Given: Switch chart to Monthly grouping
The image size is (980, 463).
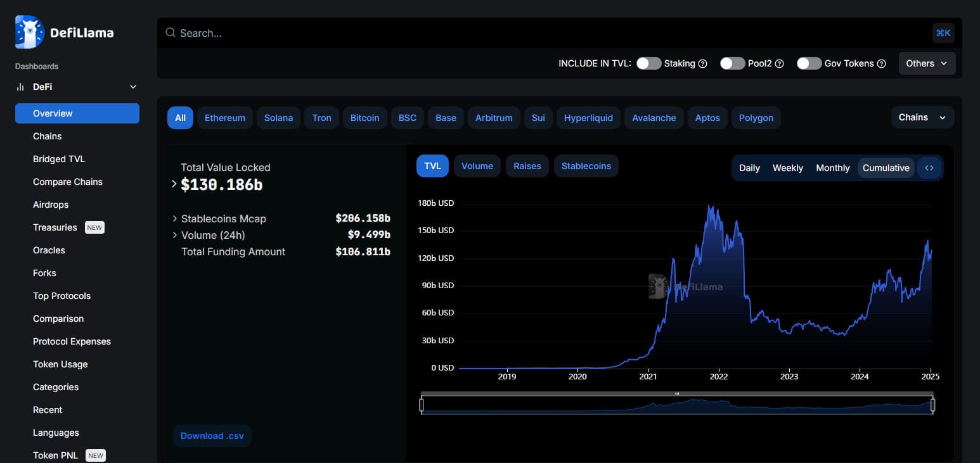Looking at the screenshot, I should coord(833,168).
